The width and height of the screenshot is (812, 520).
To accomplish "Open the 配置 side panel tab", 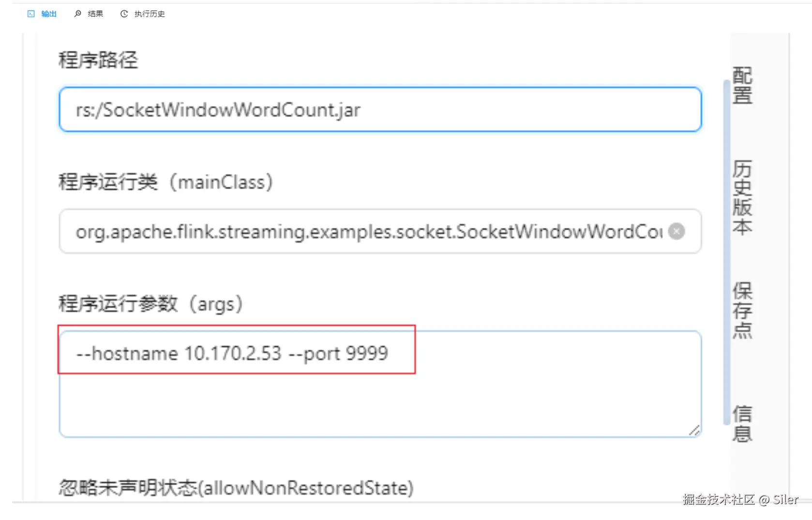I will coord(742,86).
